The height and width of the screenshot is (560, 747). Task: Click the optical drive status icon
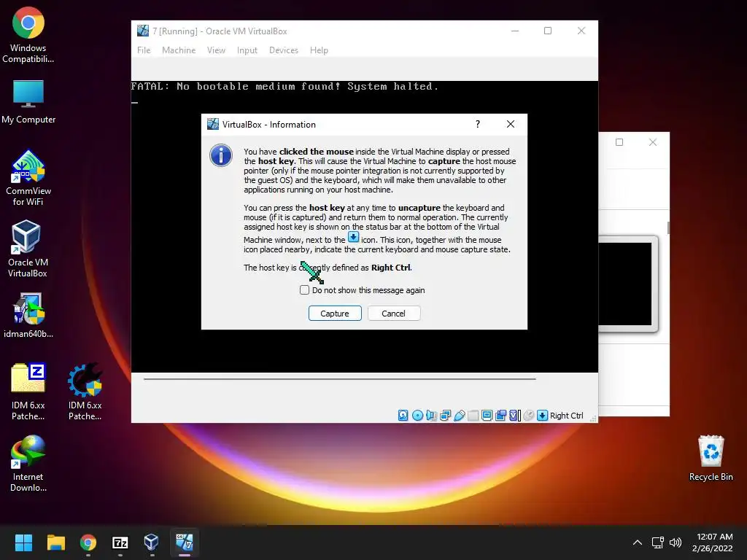point(418,416)
